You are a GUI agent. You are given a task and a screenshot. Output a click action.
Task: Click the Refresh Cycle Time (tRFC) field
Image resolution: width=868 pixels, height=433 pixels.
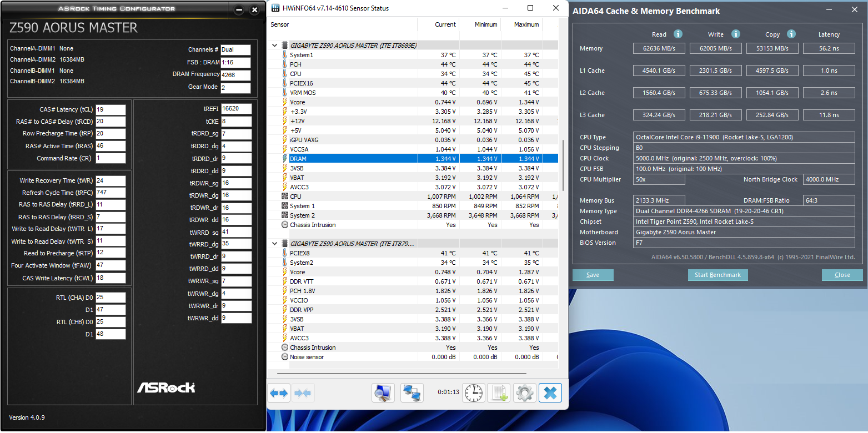point(111,193)
